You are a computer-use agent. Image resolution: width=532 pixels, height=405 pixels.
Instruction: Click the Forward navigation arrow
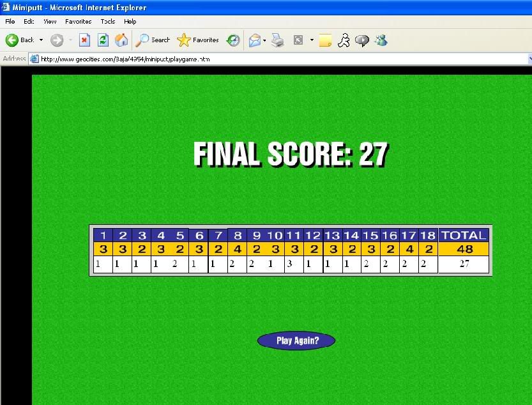pos(57,40)
